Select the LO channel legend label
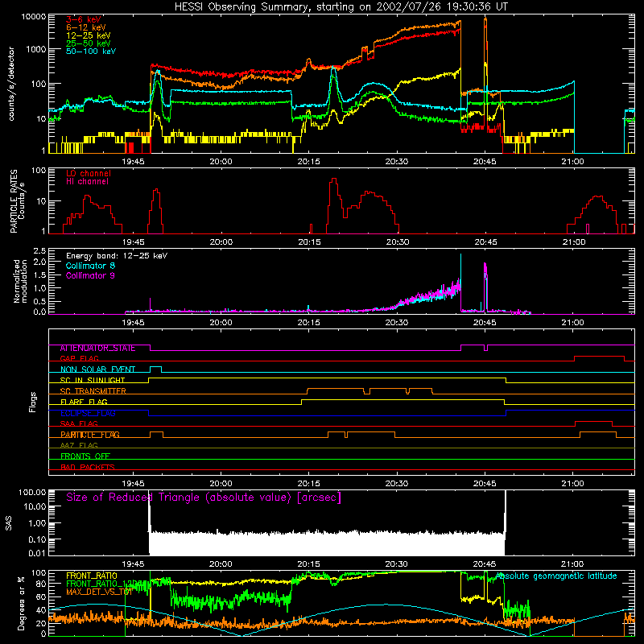The image size is (644, 644). [89, 173]
